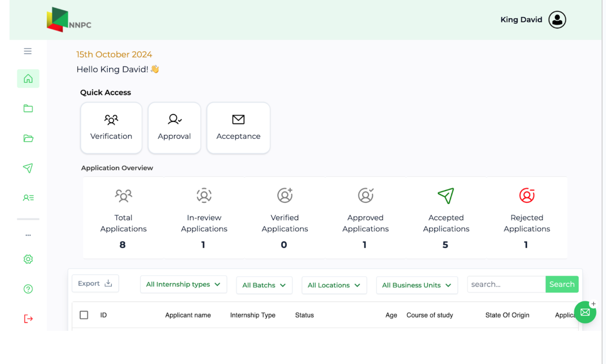This screenshot has height=364, width=606.
Task: Open the All Business Units dropdown
Action: point(416,285)
